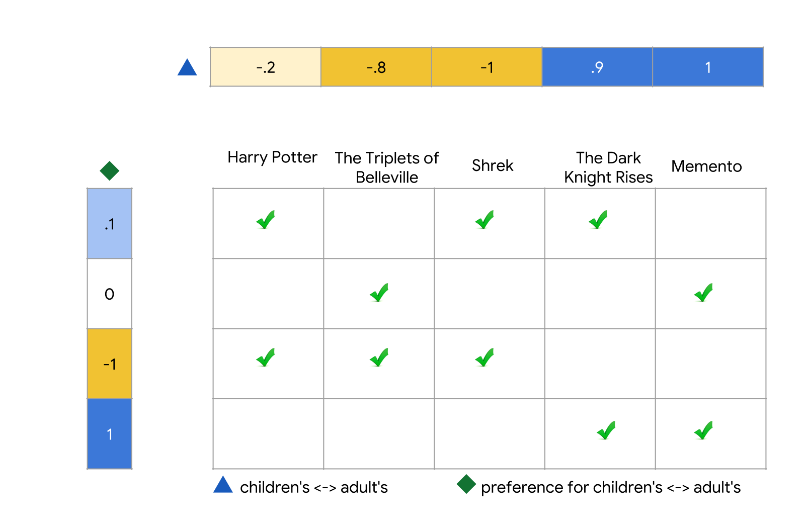
Task: Select the .9 blue cell in top vector
Action: [597, 67]
